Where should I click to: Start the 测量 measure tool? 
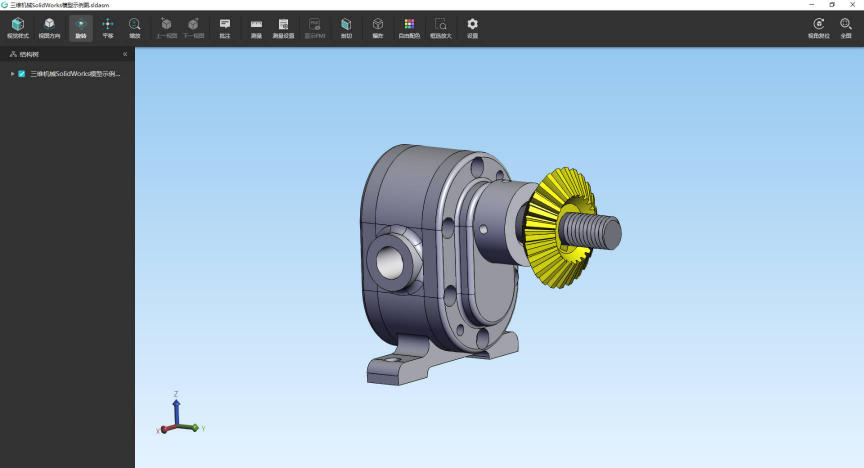point(257,27)
